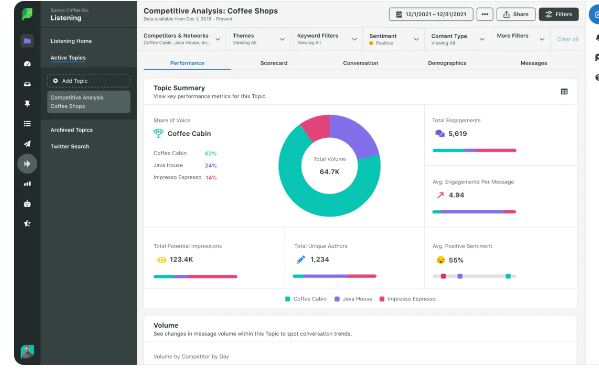Open Listening Home in the side menu
The width and height of the screenshot is (599, 379).
pos(71,41)
